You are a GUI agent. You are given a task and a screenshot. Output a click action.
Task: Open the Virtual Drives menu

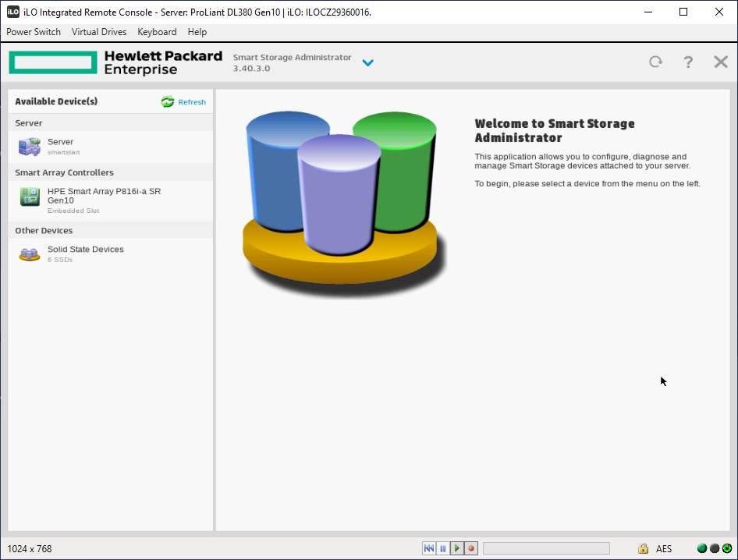(99, 32)
